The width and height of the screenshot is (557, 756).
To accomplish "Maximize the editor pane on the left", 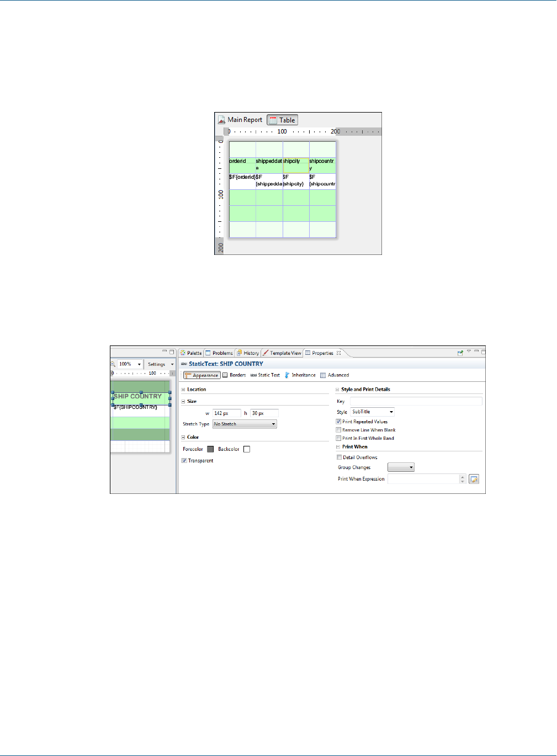I will pyautogui.click(x=172, y=352).
